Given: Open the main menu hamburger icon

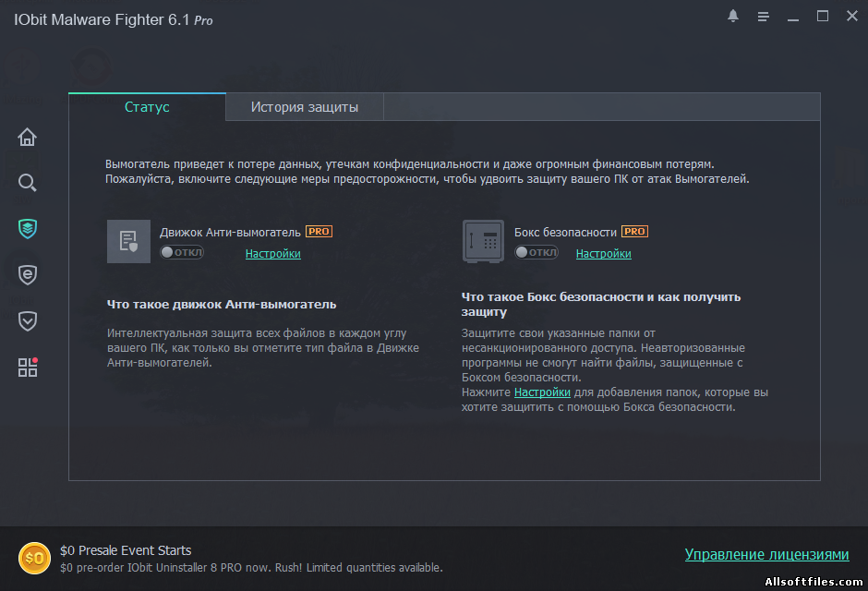Looking at the screenshot, I should pyautogui.click(x=764, y=17).
